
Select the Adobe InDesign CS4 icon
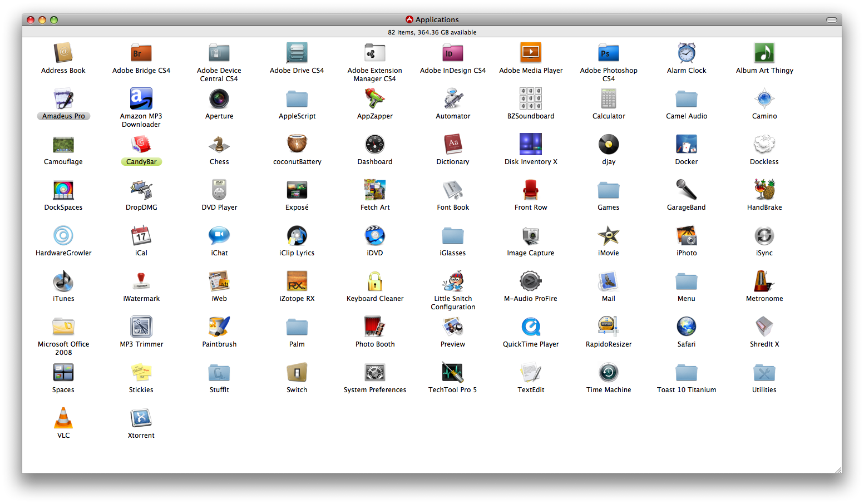453,53
